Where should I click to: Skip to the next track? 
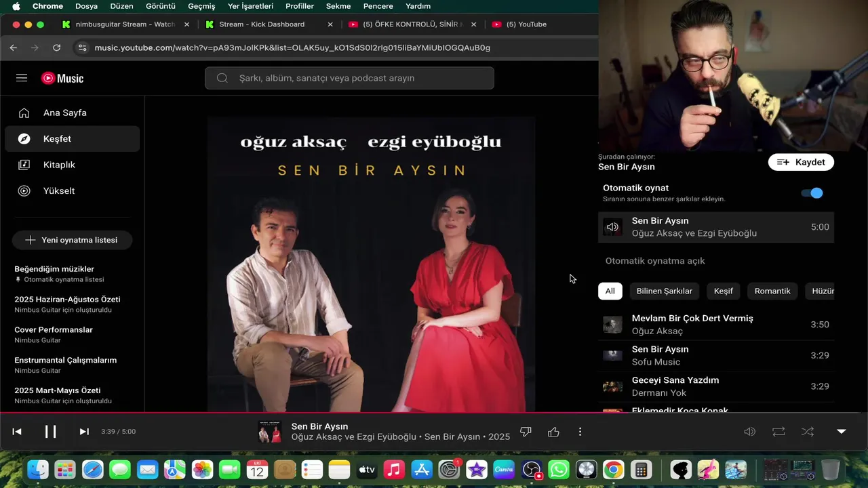[x=84, y=432]
